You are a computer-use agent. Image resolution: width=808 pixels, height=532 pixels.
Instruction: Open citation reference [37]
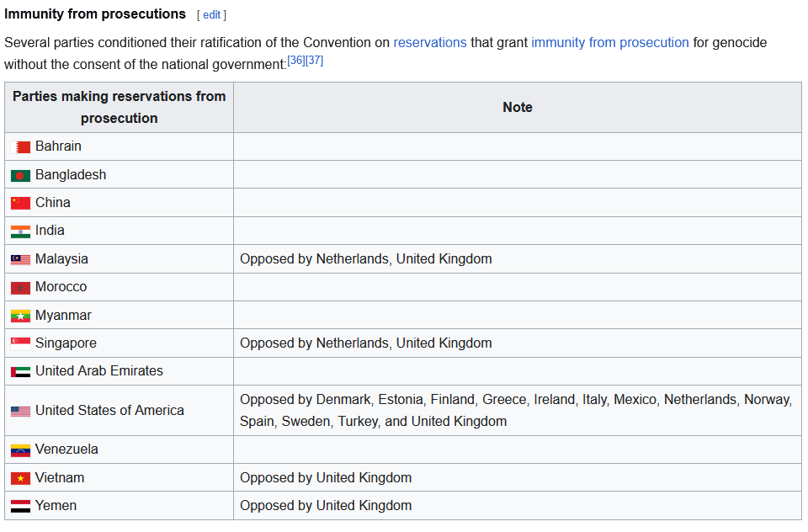[x=315, y=61]
